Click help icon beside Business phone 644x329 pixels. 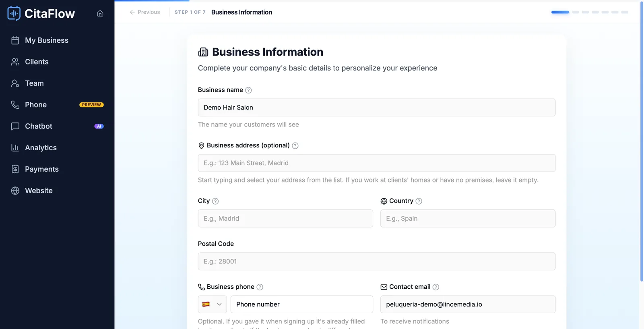(260, 287)
